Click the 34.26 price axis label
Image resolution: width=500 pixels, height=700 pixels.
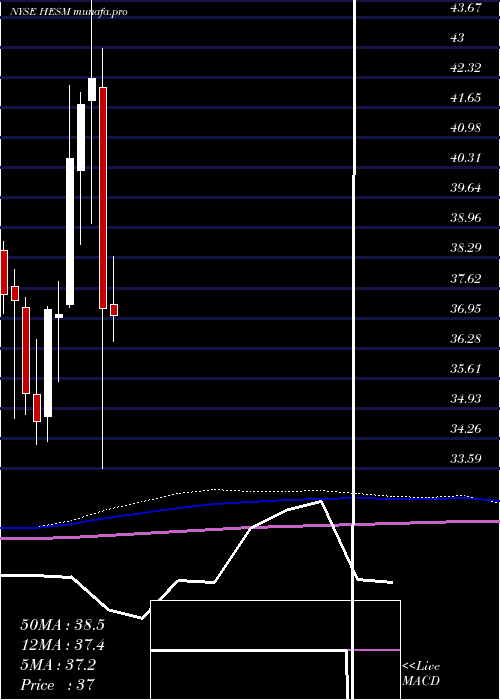point(466,429)
